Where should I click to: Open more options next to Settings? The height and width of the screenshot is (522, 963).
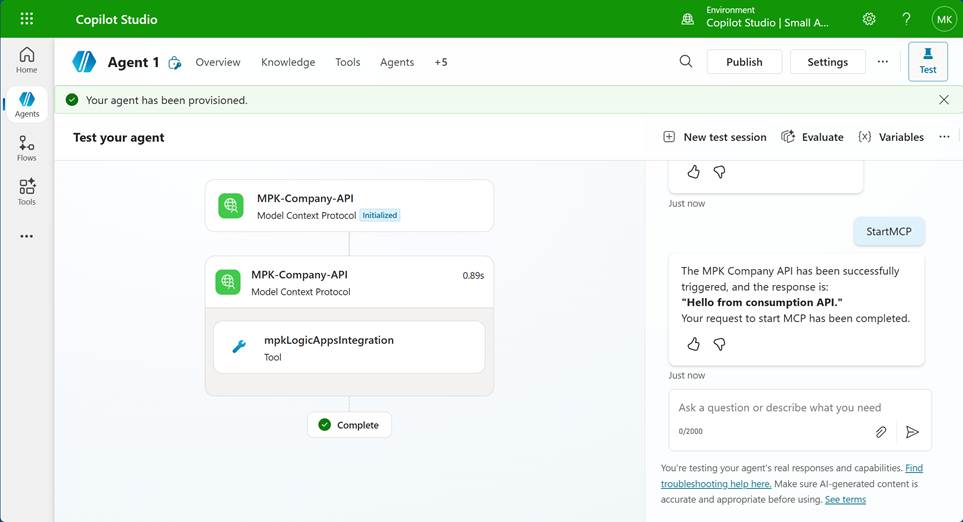click(882, 62)
